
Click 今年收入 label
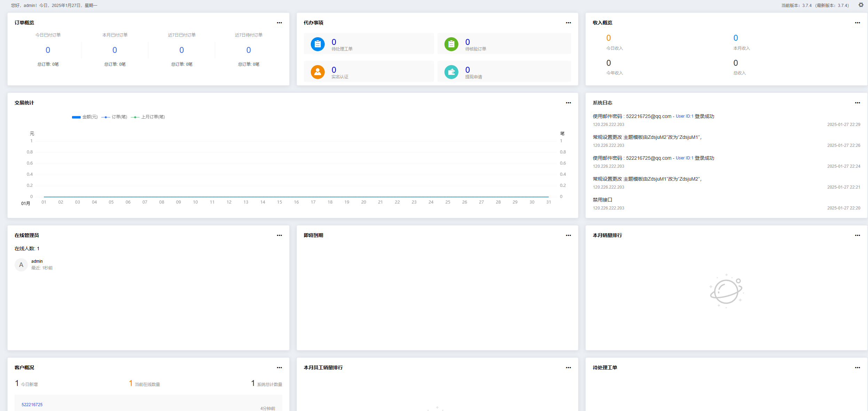[x=615, y=73]
